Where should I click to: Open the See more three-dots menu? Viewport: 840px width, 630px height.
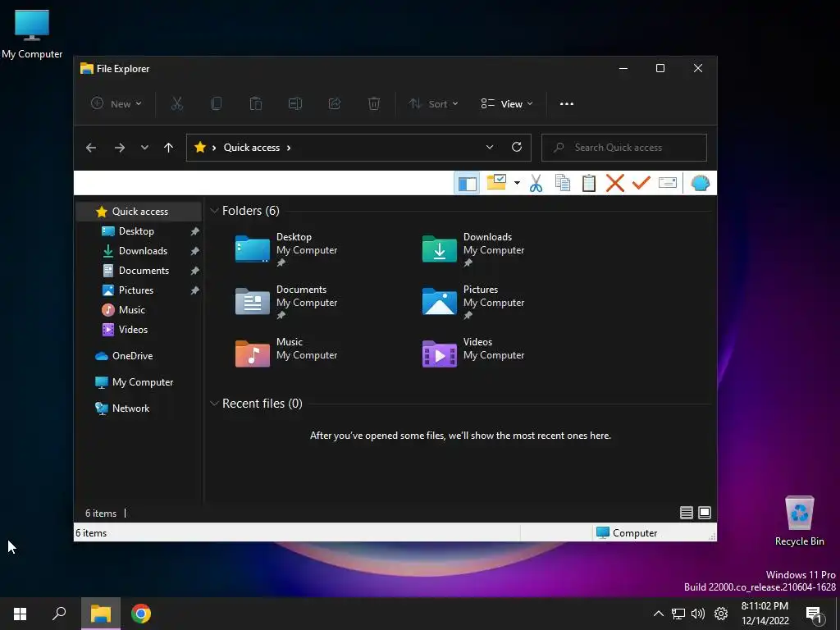[x=567, y=104]
